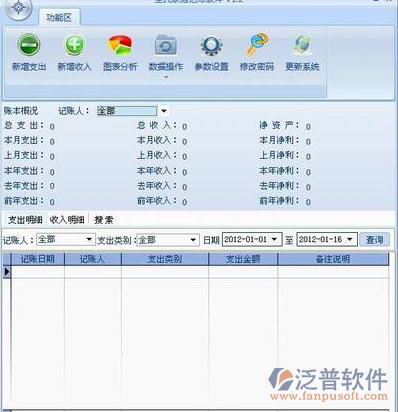398x412 pixels.
Task: Switch to the 搜索 tab
Action: coord(104,220)
